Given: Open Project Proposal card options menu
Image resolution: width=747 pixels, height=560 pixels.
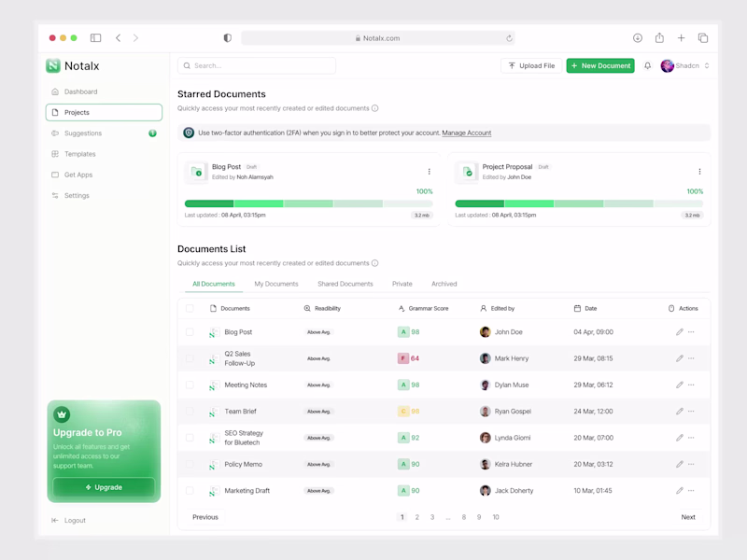Looking at the screenshot, I should (699, 172).
